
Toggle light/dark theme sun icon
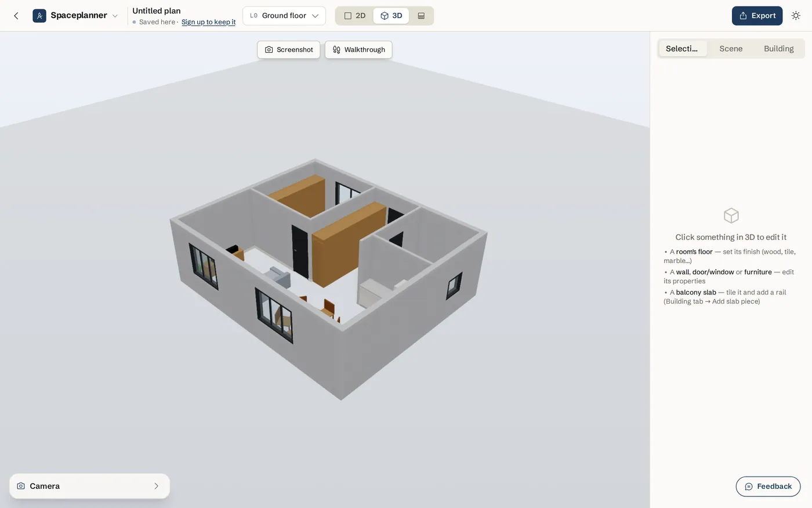(796, 16)
